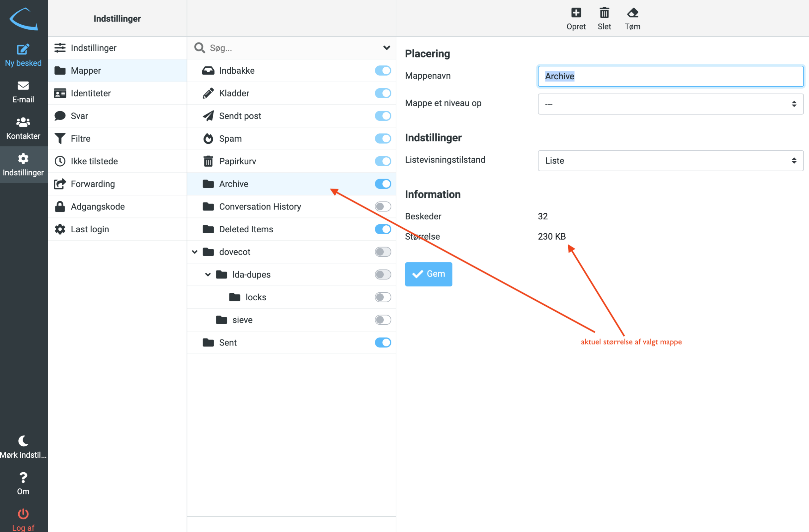Open the Filtre settings section

coord(81,139)
